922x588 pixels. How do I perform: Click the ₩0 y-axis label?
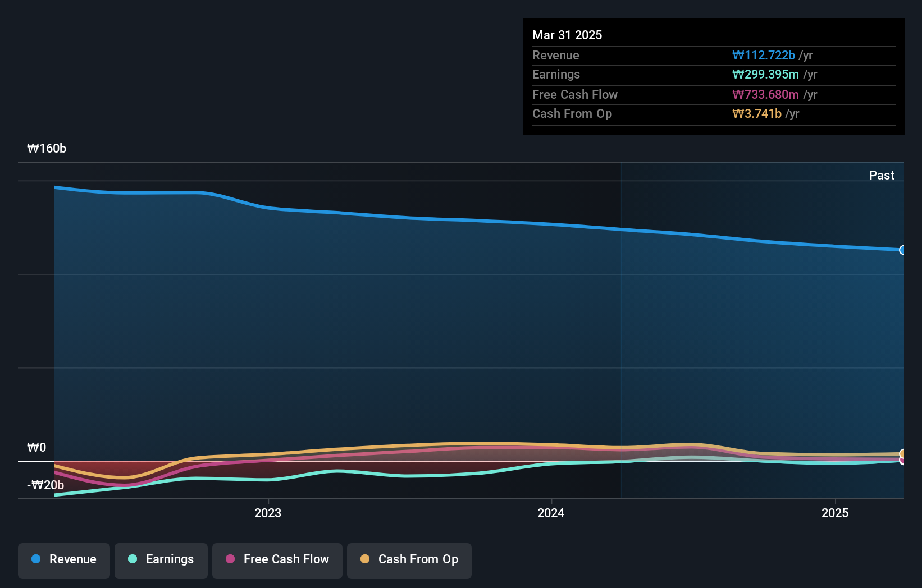(36, 448)
